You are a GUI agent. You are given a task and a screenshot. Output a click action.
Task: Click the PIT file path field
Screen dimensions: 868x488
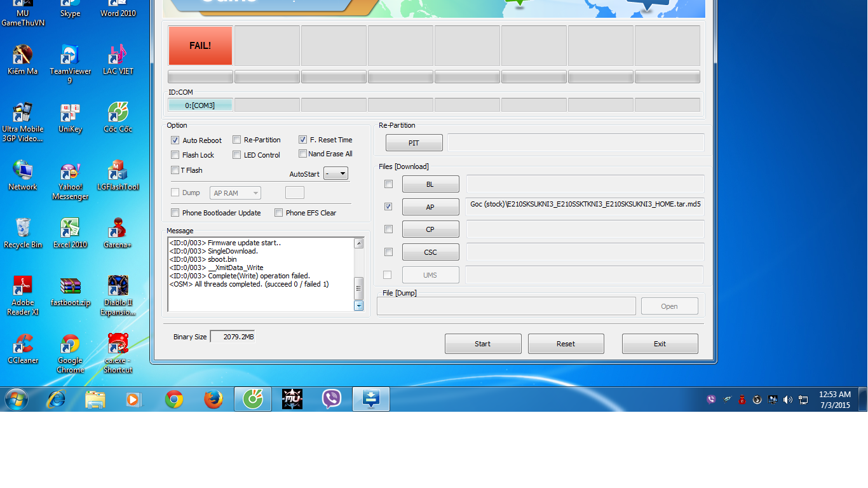coord(576,143)
